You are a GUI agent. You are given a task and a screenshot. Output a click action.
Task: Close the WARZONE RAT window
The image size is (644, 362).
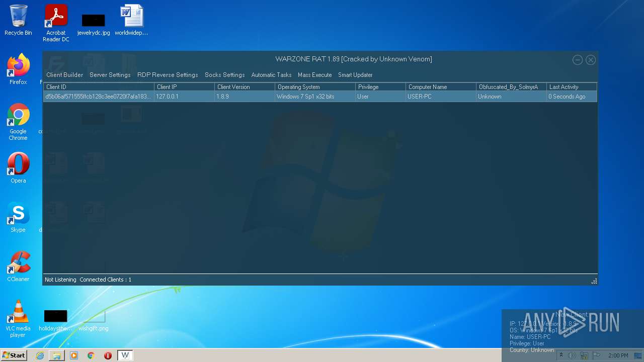pos(591,60)
